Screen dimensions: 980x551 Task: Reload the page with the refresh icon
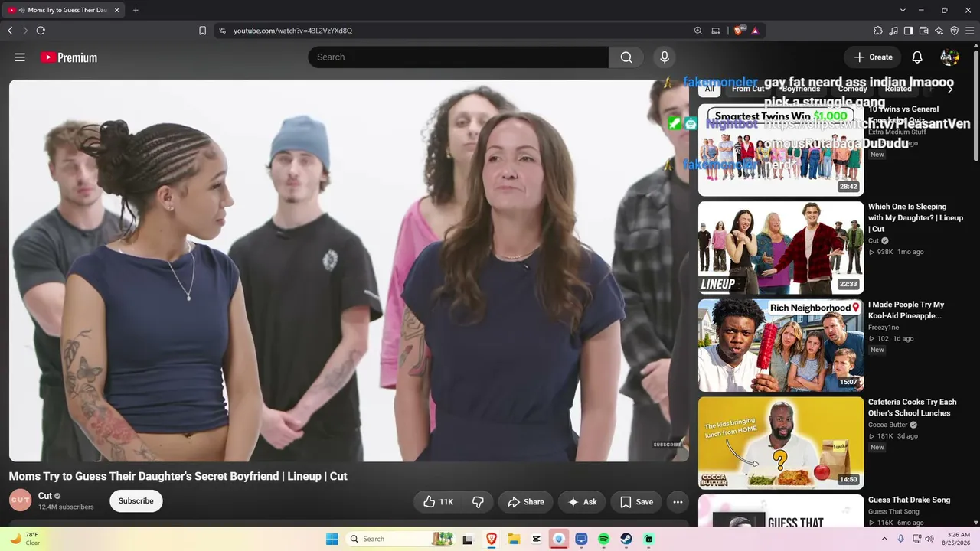(41, 31)
